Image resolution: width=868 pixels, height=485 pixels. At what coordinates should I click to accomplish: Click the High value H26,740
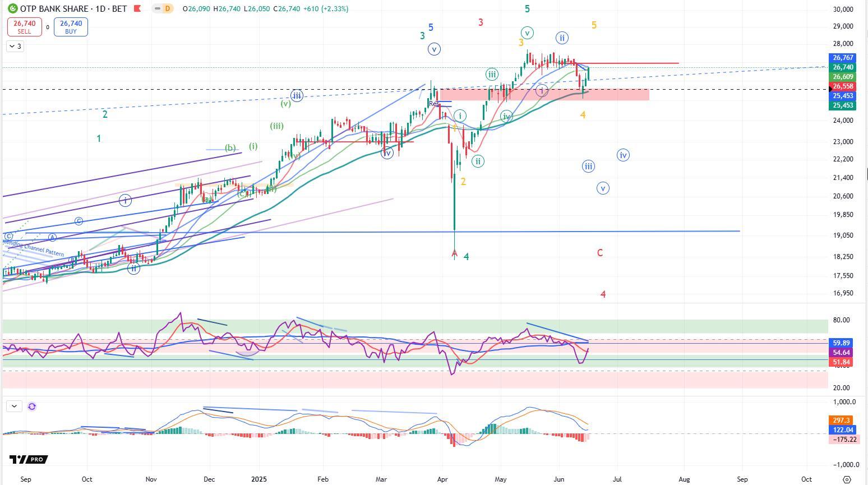pyautogui.click(x=228, y=9)
